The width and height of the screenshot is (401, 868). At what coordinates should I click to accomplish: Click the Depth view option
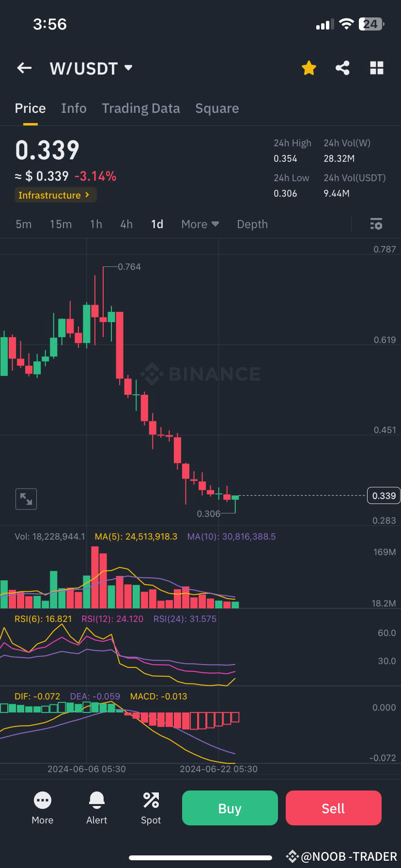(252, 224)
